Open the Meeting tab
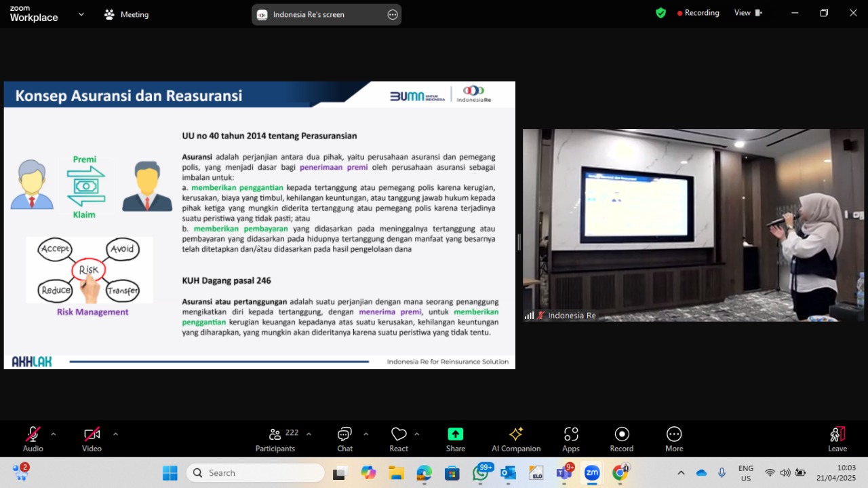Screen dimensions: 868x488 pyautogui.click(x=127, y=14)
